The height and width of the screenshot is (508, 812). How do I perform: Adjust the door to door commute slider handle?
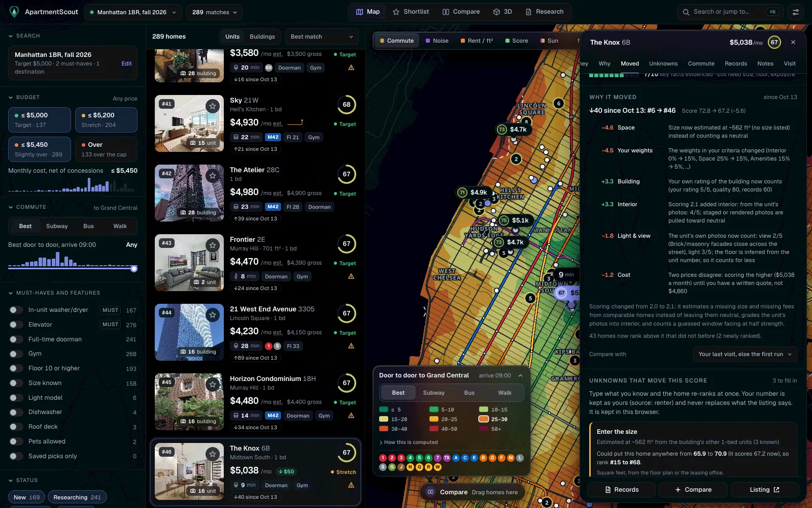point(134,269)
